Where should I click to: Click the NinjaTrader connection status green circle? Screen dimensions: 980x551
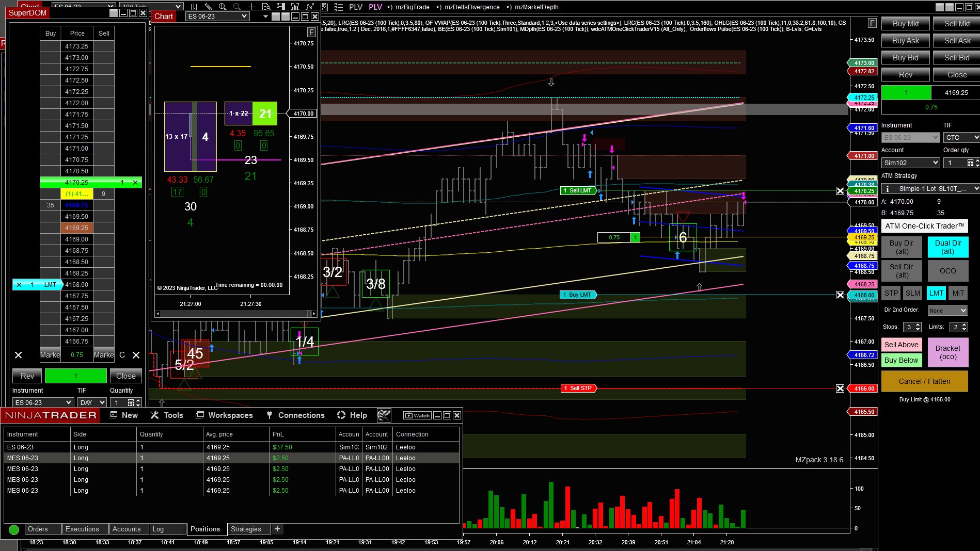point(14,529)
